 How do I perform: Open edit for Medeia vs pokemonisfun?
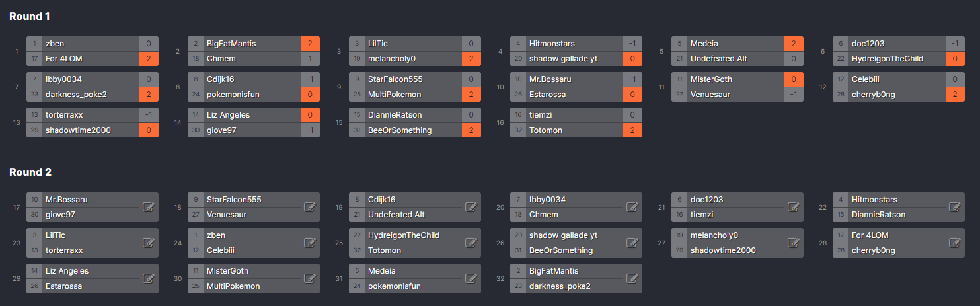tap(471, 278)
